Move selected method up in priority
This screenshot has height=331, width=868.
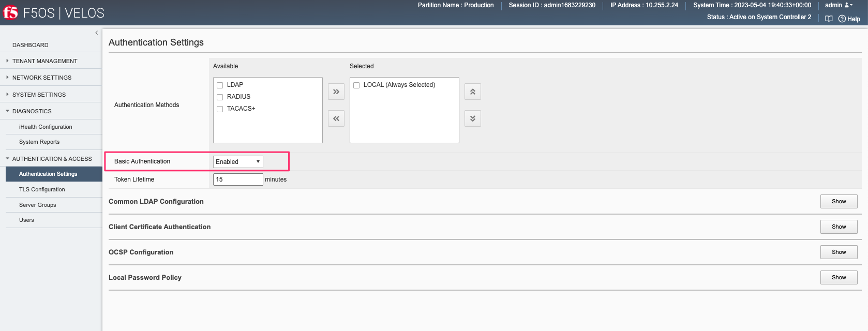(473, 92)
